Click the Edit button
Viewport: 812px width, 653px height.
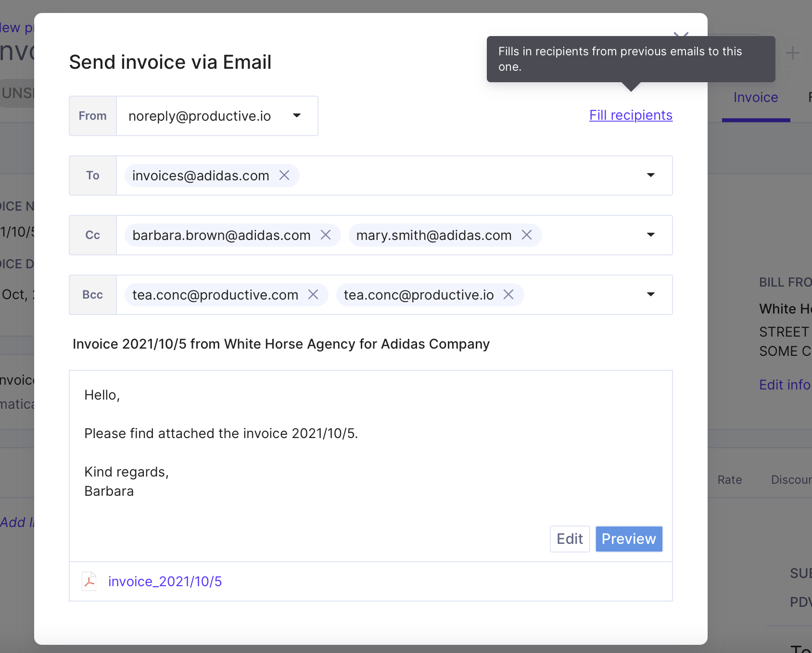tap(570, 539)
